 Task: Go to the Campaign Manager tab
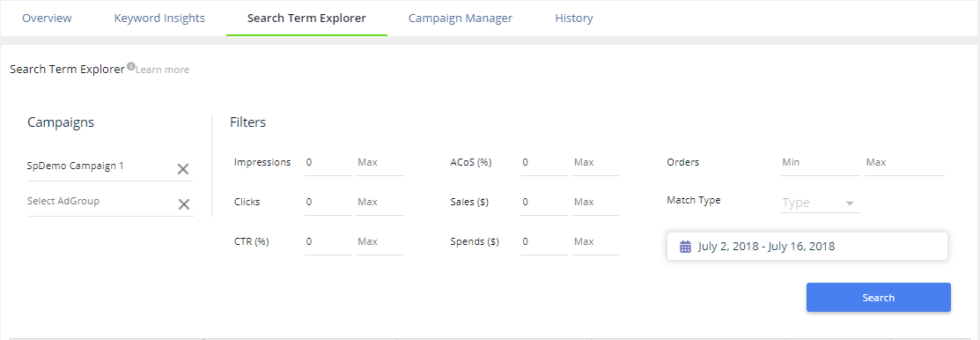pos(461,18)
